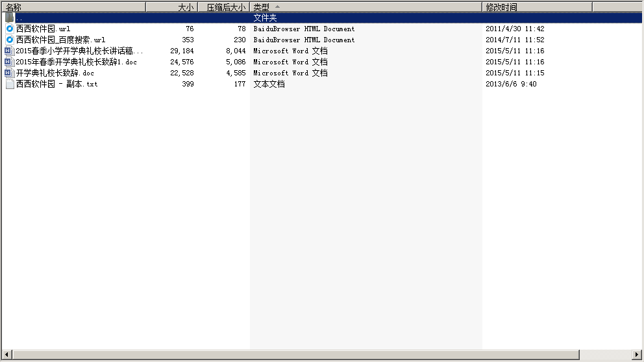Click compressed size 230

click(x=240, y=40)
